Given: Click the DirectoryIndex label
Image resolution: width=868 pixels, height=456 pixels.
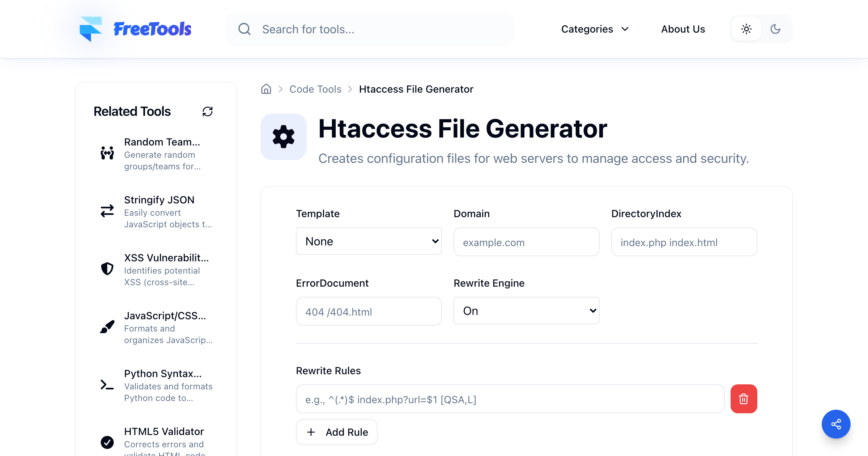Looking at the screenshot, I should [646, 214].
